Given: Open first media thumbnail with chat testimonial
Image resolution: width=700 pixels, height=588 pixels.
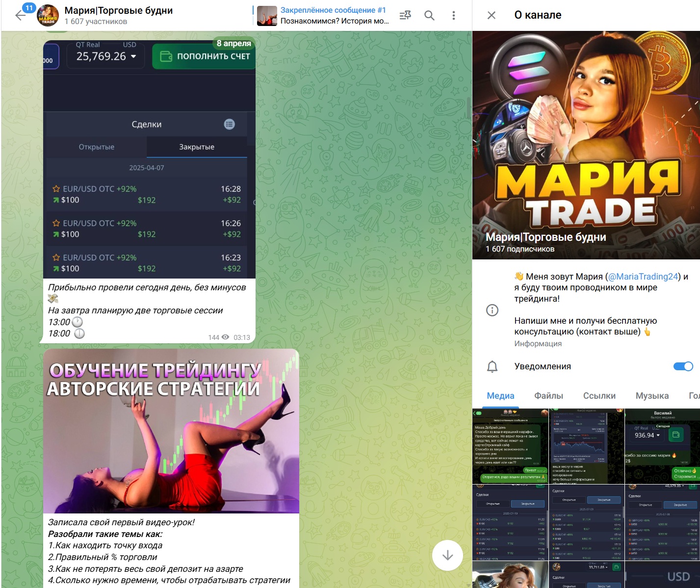Looking at the screenshot, I should pos(510,446).
